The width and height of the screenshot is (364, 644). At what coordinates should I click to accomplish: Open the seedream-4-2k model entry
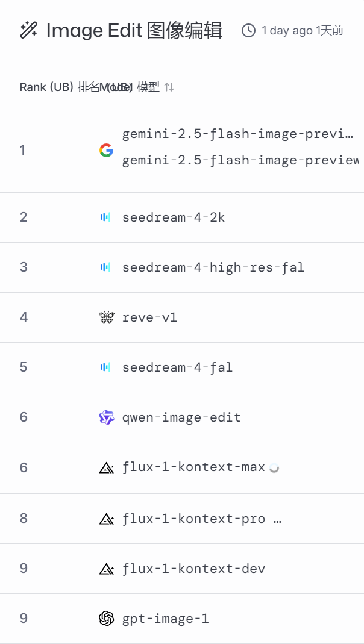174,217
